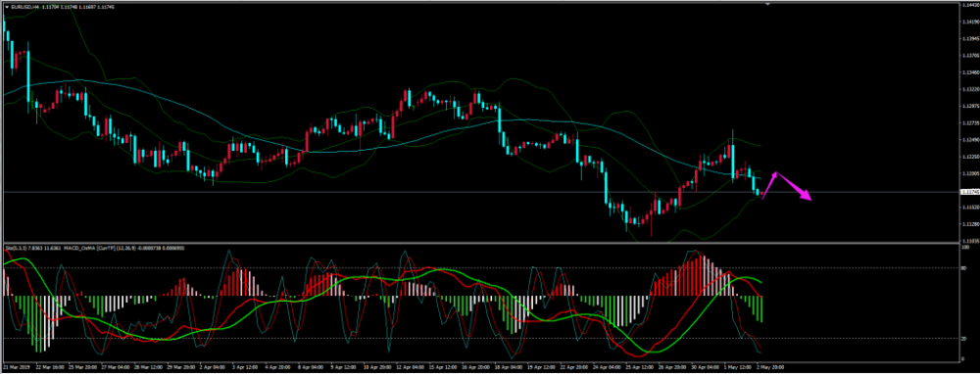
Task: Click the 100 level on indicator scale
Action: point(965,248)
